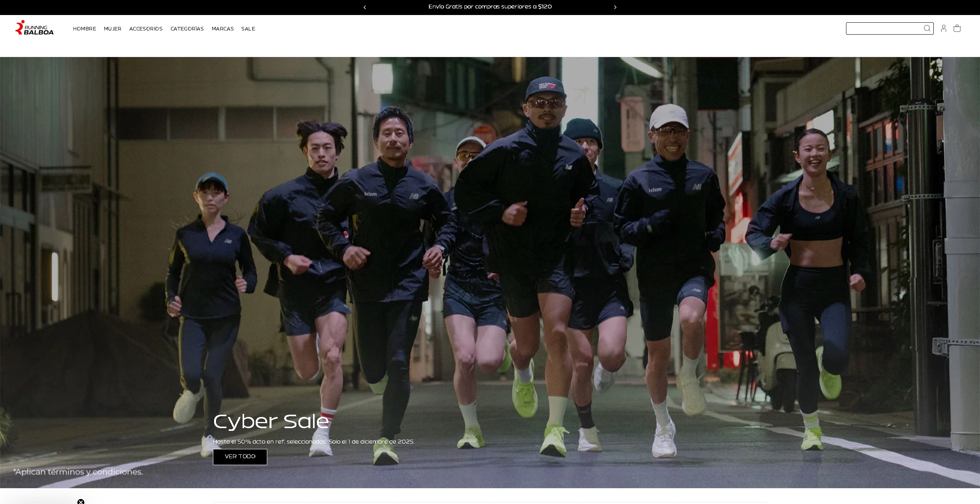Viewport: 980px width, 504px height.
Task: Expand the CATEGORÍAS menu
Action: [187, 29]
